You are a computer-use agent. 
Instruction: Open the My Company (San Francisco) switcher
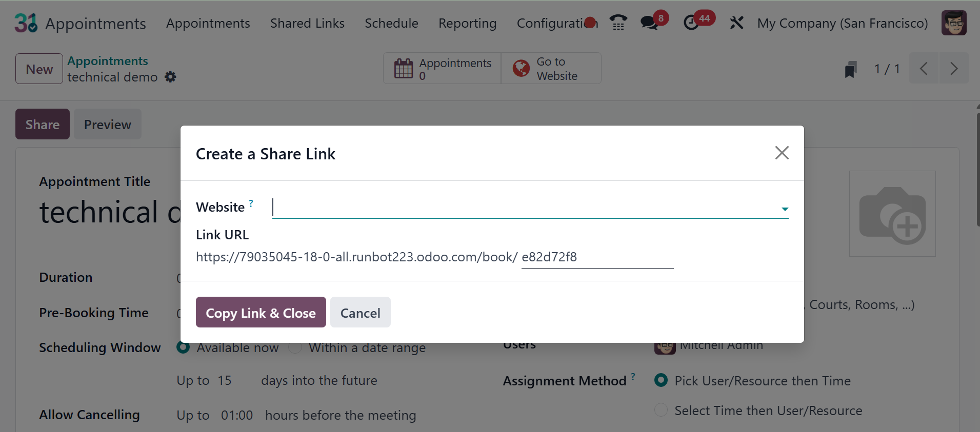click(x=843, y=24)
